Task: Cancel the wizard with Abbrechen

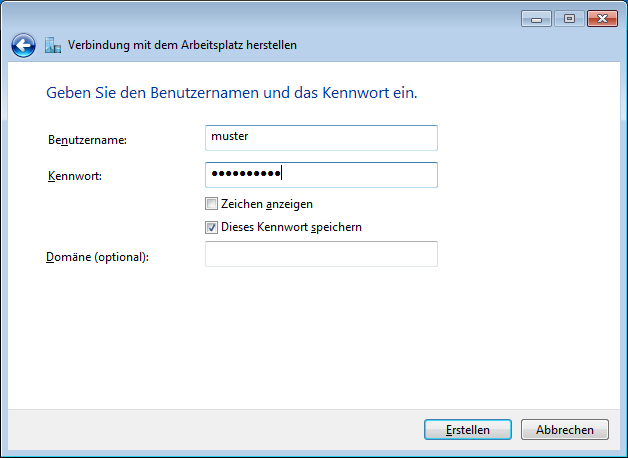Action: (565, 430)
